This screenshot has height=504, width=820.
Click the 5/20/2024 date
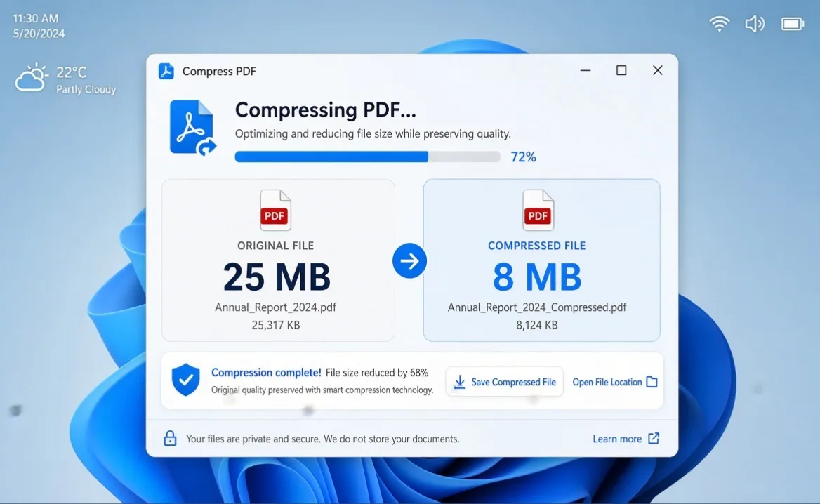click(39, 34)
